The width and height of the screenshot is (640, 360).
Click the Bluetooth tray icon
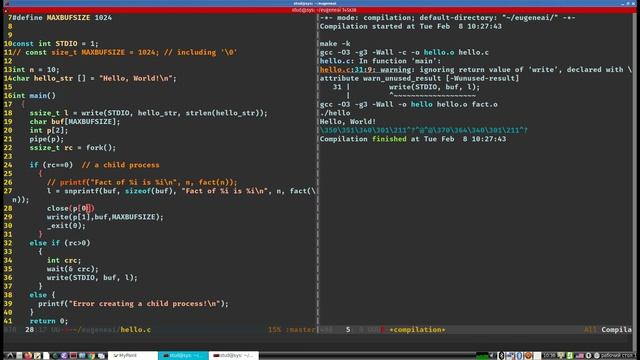(502, 356)
